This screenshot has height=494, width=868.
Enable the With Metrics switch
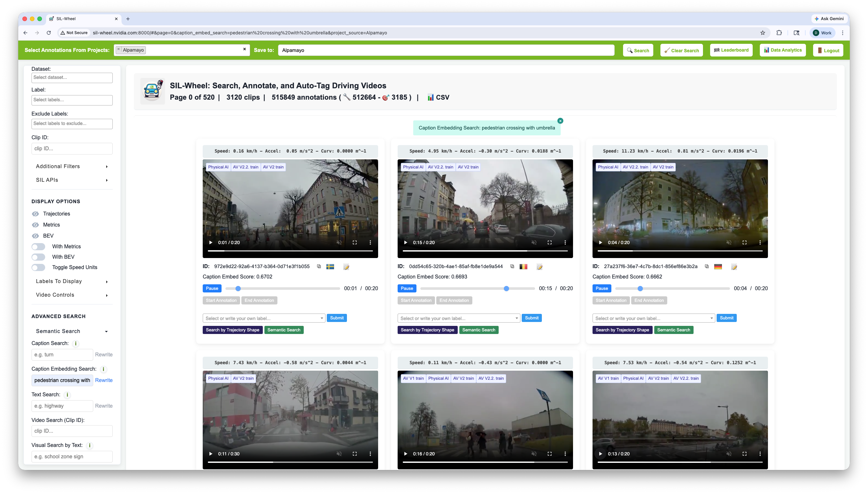38,247
